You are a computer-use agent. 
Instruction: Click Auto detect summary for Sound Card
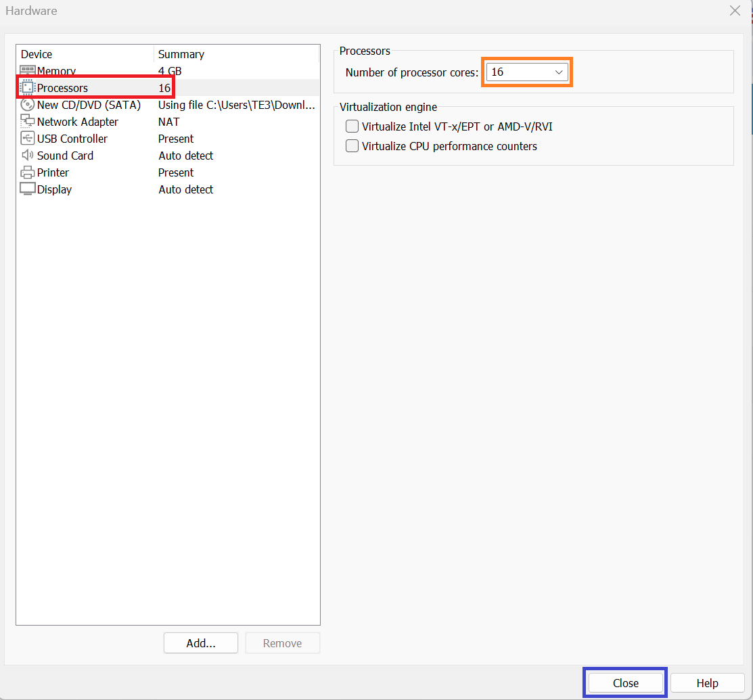(x=186, y=155)
